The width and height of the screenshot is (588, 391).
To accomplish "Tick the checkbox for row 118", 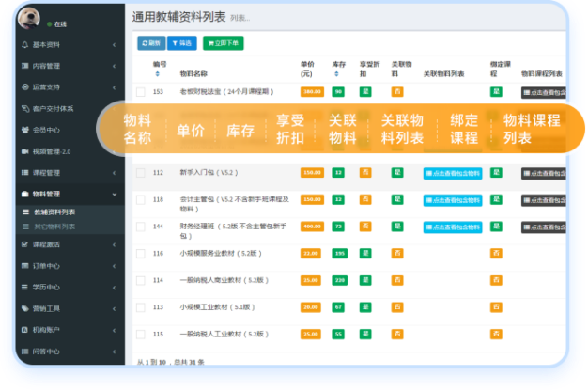I will click(141, 200).
